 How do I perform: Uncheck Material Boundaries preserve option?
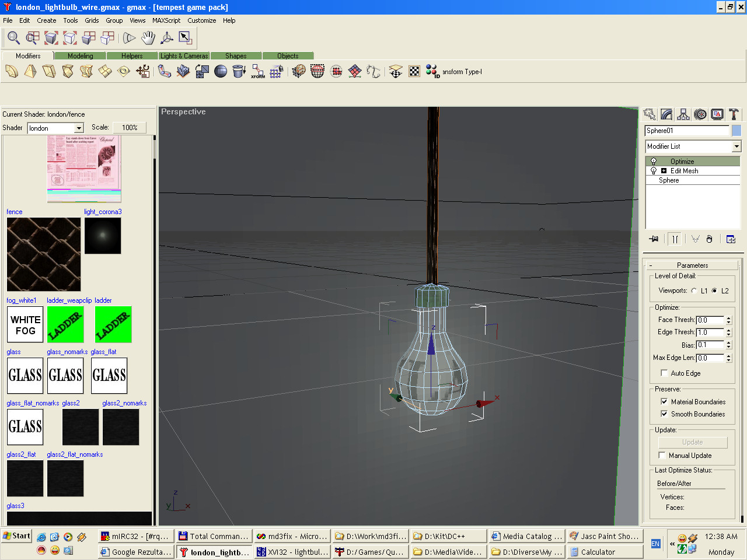pyautogui.click(x=664, y=402)
